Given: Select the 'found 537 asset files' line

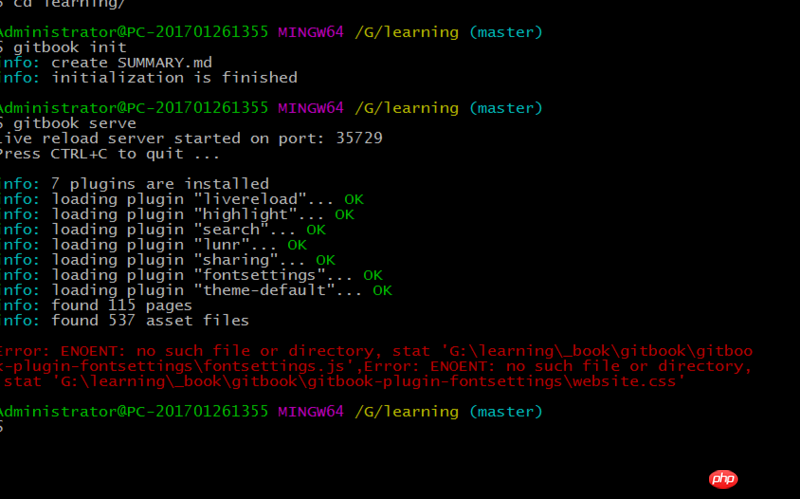Looking at the screenshot, I should (x=124, y=320).
